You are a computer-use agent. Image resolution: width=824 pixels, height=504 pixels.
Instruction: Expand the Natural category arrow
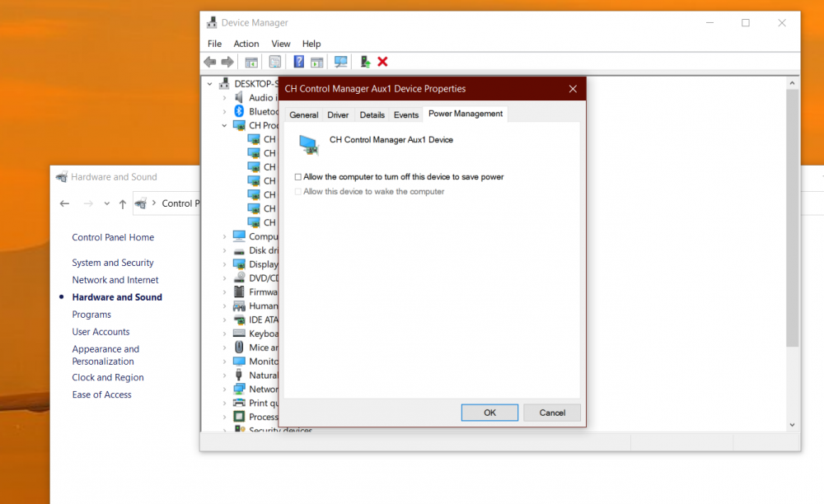tap(224, 376)
